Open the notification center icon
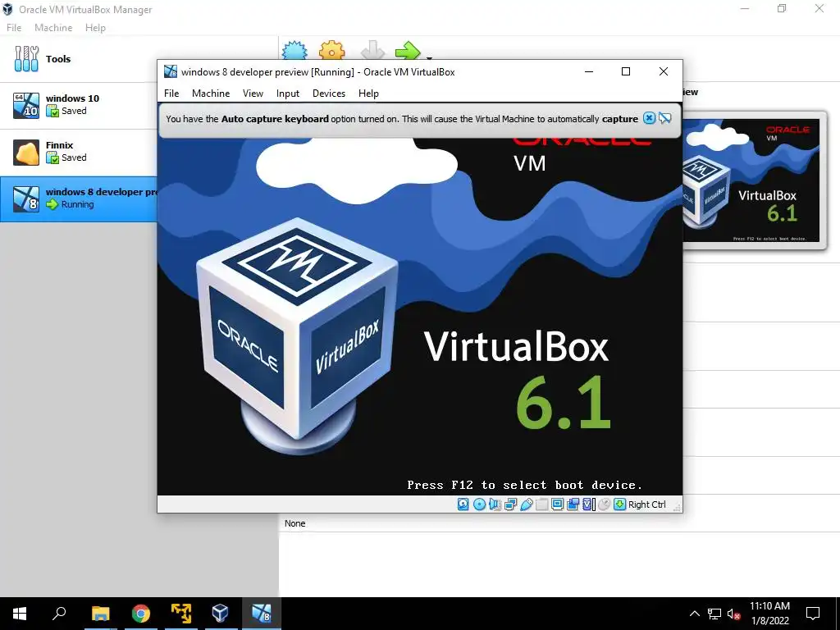 [813, 614]
